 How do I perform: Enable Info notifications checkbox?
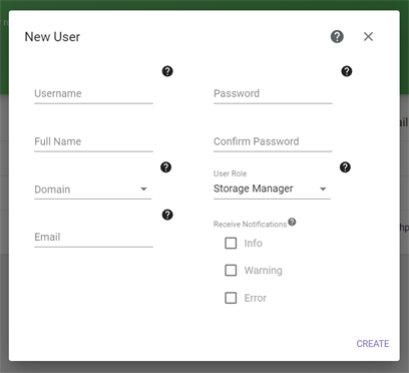point(231,243)
